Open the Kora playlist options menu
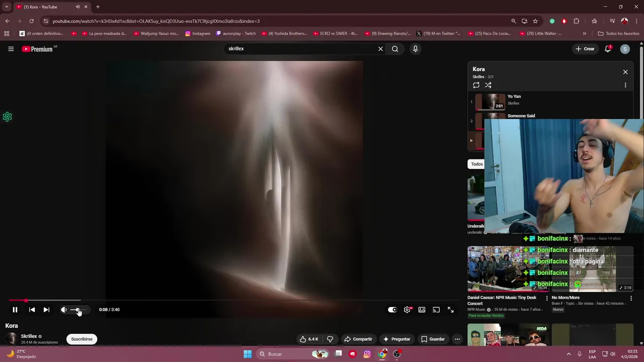This screenshot has height=362, width=644. tap(625, 85)
